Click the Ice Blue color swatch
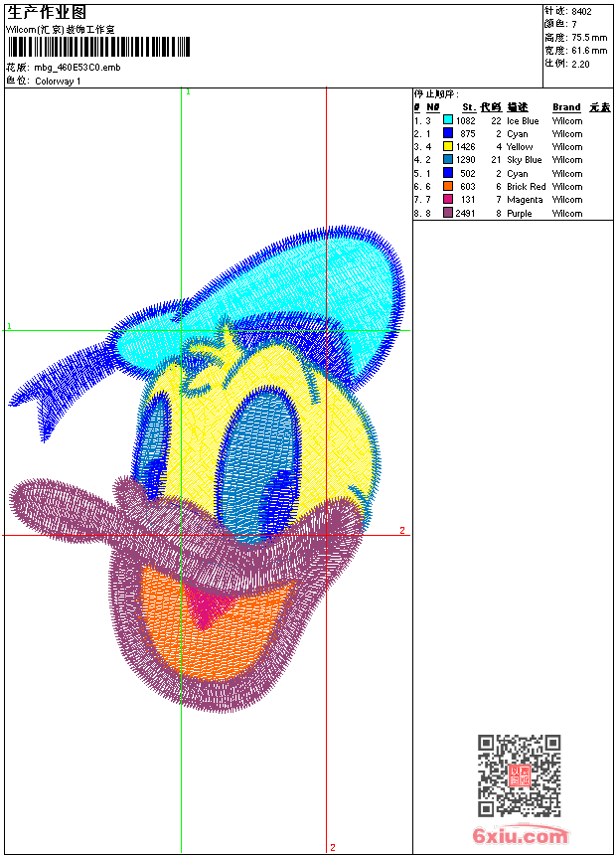The image size is (616, 855). click(x=448, y=120)
